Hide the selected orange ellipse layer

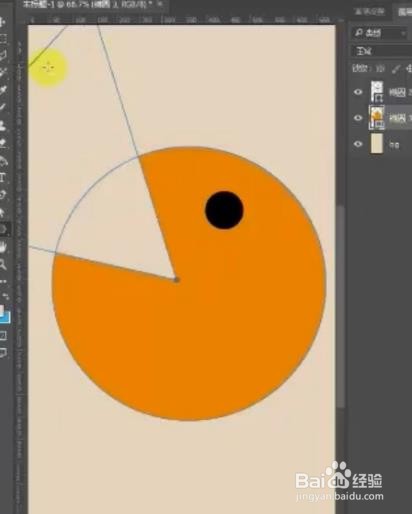tap(358, 118)
